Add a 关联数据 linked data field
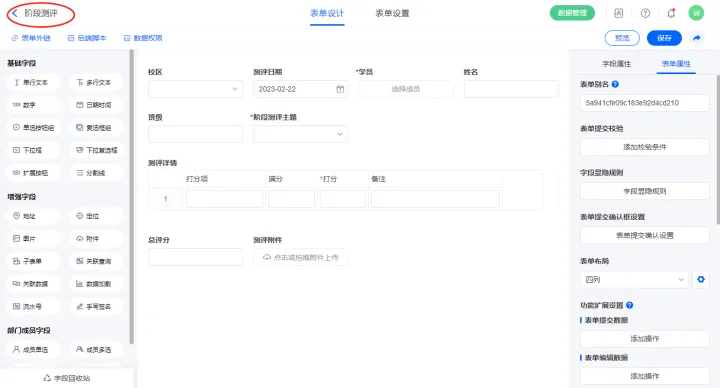Image resolution: width=720 pixels, height=388 pixels. tap(33, 284)
